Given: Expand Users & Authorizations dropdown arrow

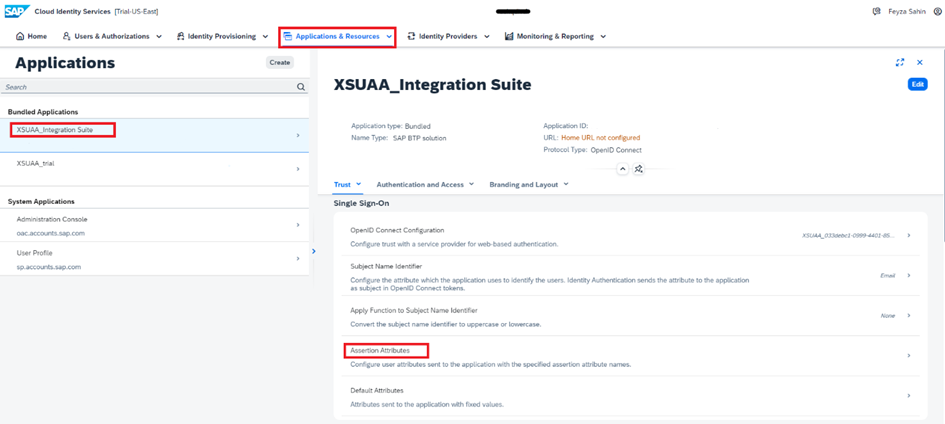Looking at the screenshot, I should [x=159, y=36].
